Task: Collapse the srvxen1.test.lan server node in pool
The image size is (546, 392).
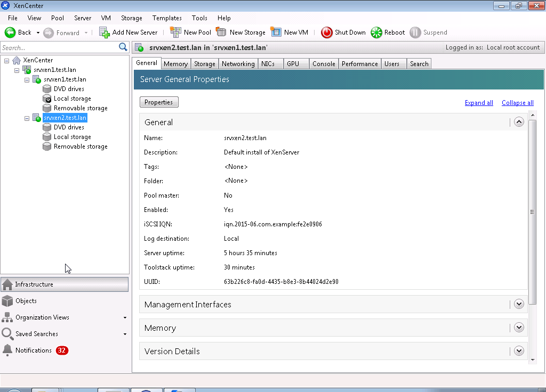Action: coord(27,80)
